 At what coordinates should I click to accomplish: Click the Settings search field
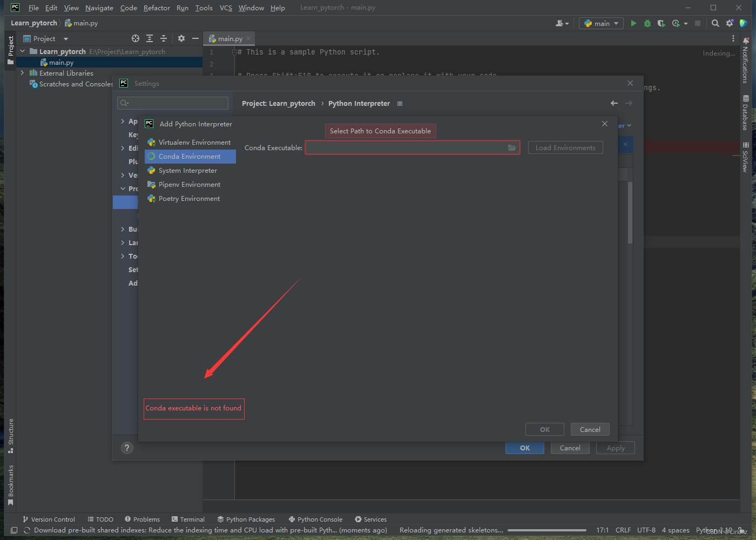(173, 103)
